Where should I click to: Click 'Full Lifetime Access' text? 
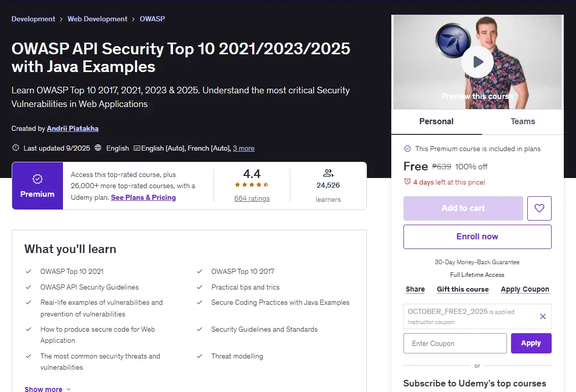pos(477,274)
